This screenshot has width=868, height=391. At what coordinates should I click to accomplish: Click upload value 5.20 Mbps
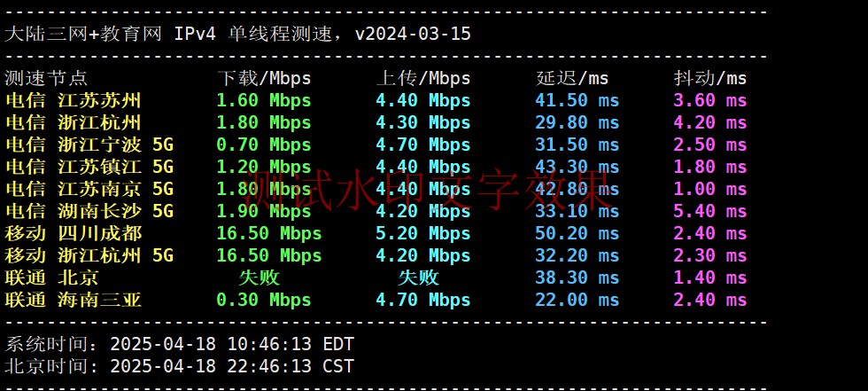coord(423,233)
